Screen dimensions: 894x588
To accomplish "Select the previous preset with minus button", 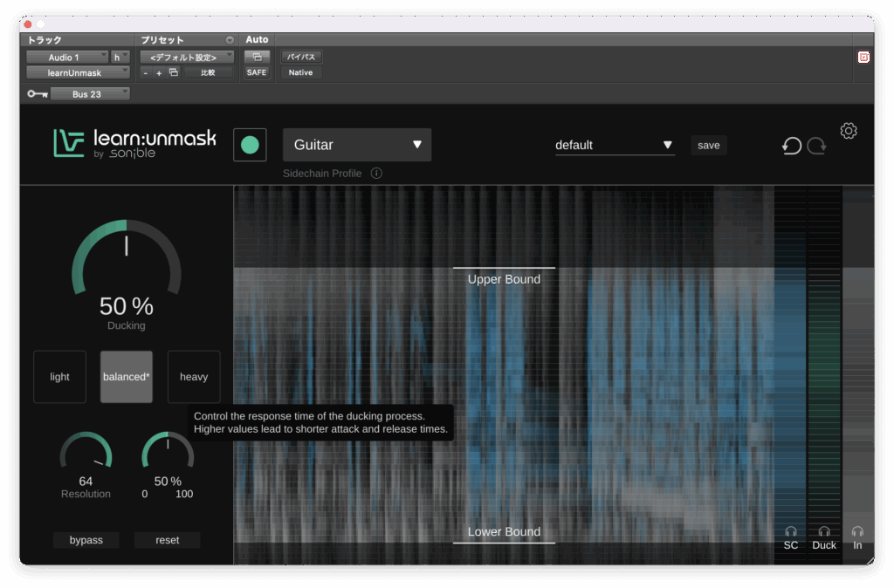I will [146, 73].
